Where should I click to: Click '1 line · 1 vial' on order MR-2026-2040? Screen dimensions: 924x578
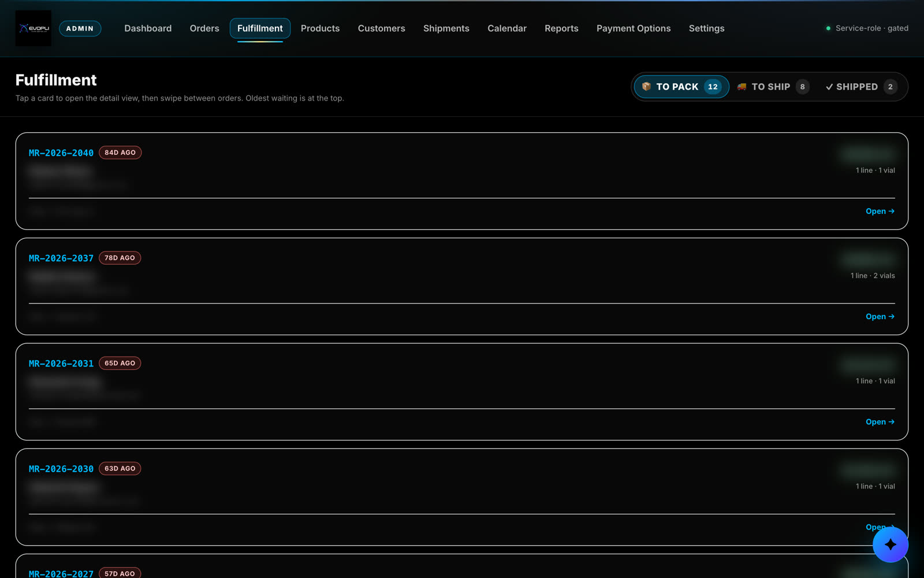coord(875,171)
